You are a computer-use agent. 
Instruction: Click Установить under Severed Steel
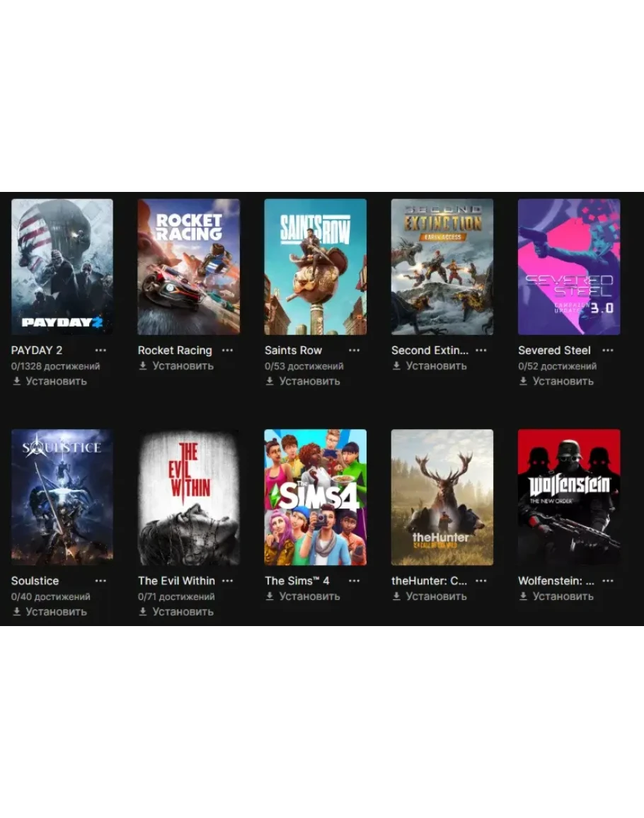click(556, 381)
